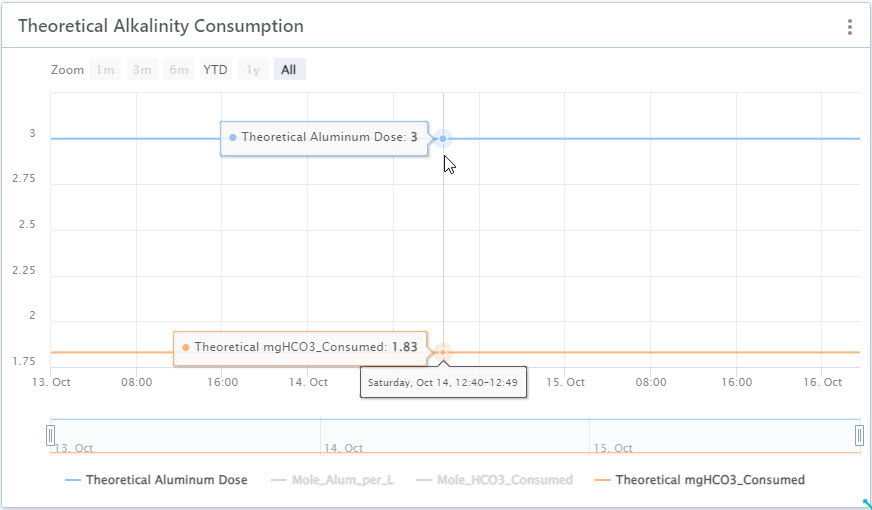Click the 15. Oct label in navigator
This screenshot has height=510, width=872.
click(614, 448)
